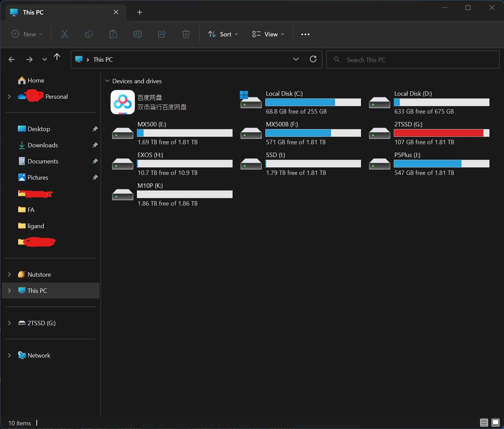Select the 2TSSD (G:) drive icon in main pane
The width and height of the screenshot is (504, 429).
click(x=379, y=133)
